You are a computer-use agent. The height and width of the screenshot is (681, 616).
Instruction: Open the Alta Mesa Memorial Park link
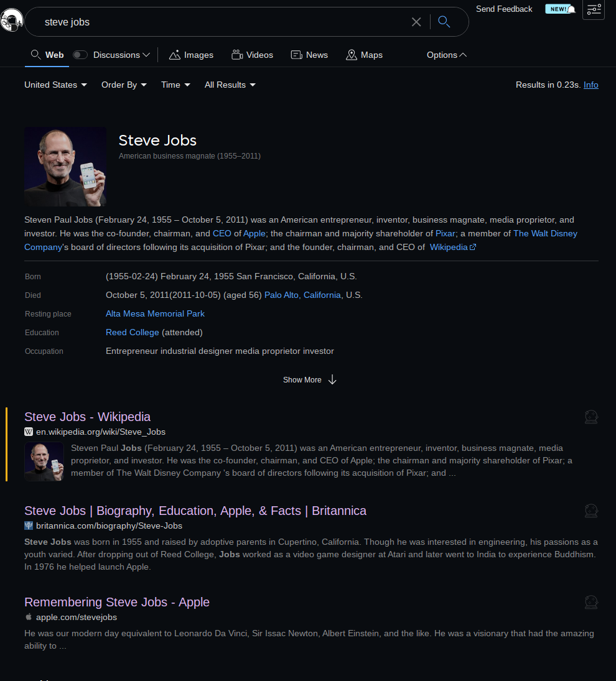click(x=155, y=313)
